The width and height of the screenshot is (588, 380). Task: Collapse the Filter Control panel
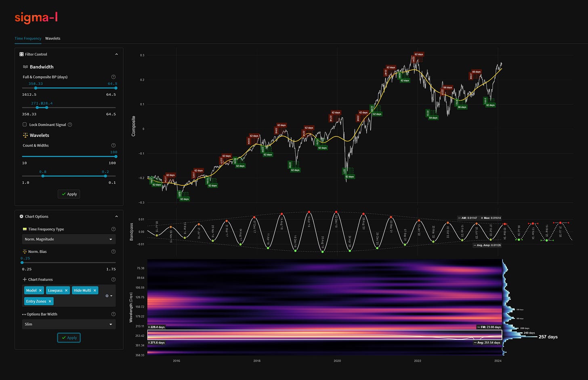coord(116,54)
